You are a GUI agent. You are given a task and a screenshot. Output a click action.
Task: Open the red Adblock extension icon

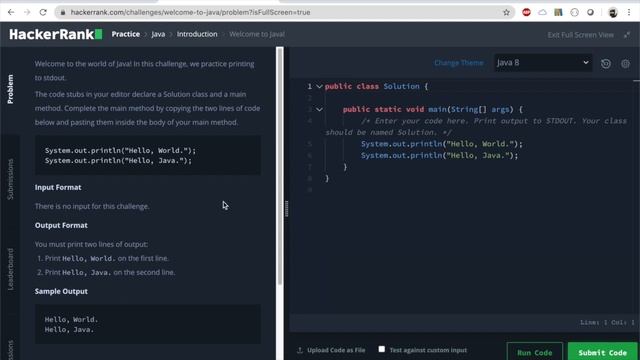[x=526, y=12]
